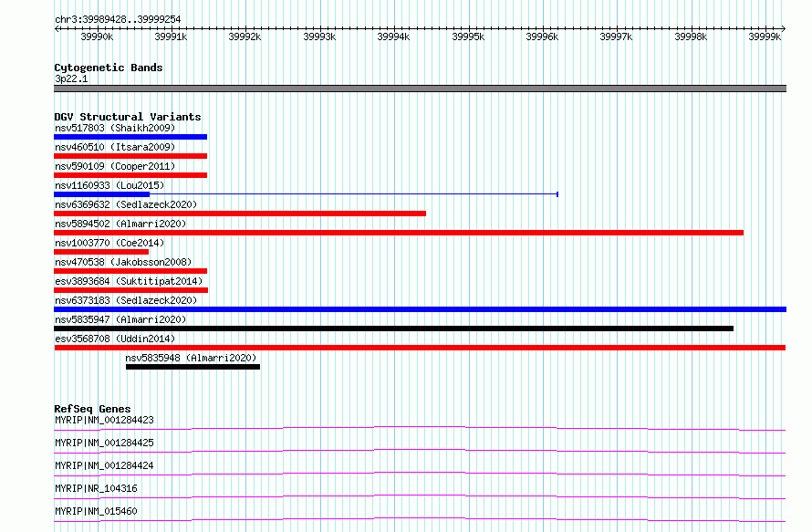
Task: Click the nsv470538 (Jakobsson2008) label
Action: click(x=123, y=262)
